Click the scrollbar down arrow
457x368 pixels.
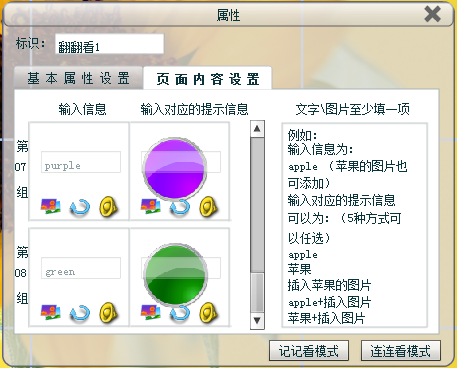coord(257,321)
